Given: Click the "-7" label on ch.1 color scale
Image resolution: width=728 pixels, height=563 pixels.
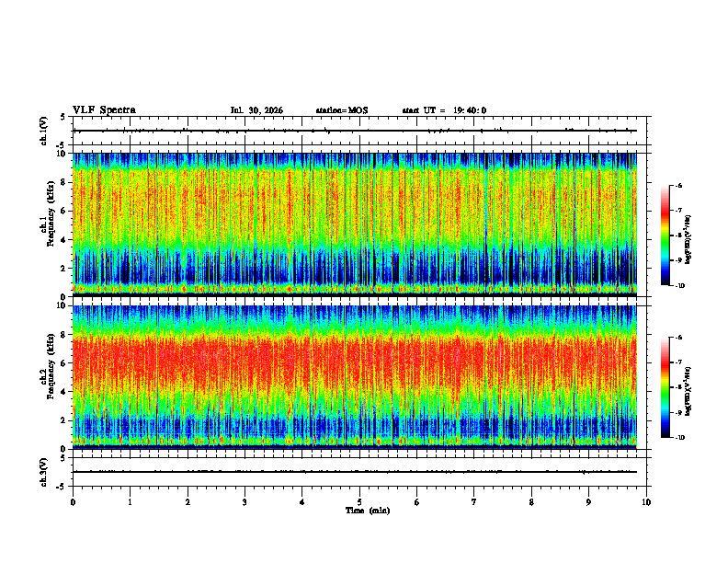Looking at the screenshot, I should point(678,211).
